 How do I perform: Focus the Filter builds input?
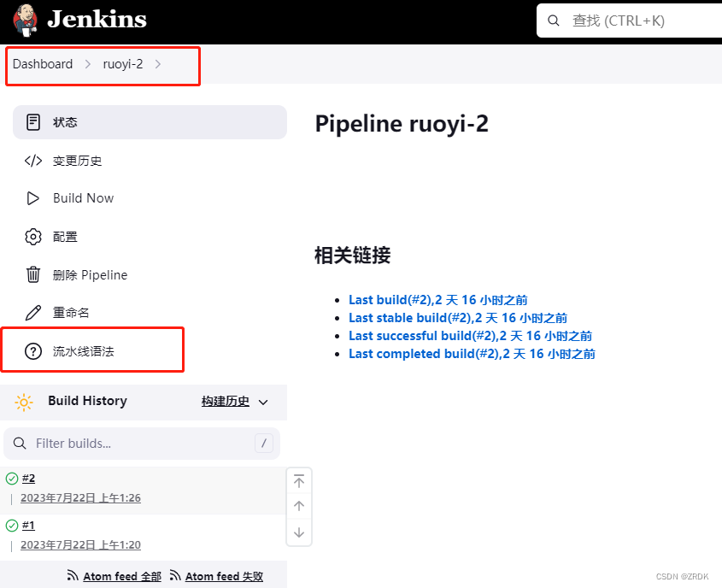[x=142, y=444]
